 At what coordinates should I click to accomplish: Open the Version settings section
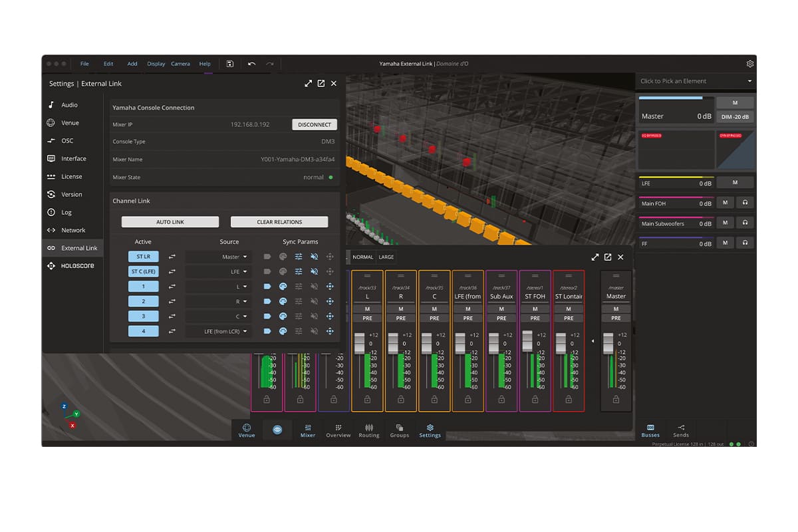tap(72, 195)
